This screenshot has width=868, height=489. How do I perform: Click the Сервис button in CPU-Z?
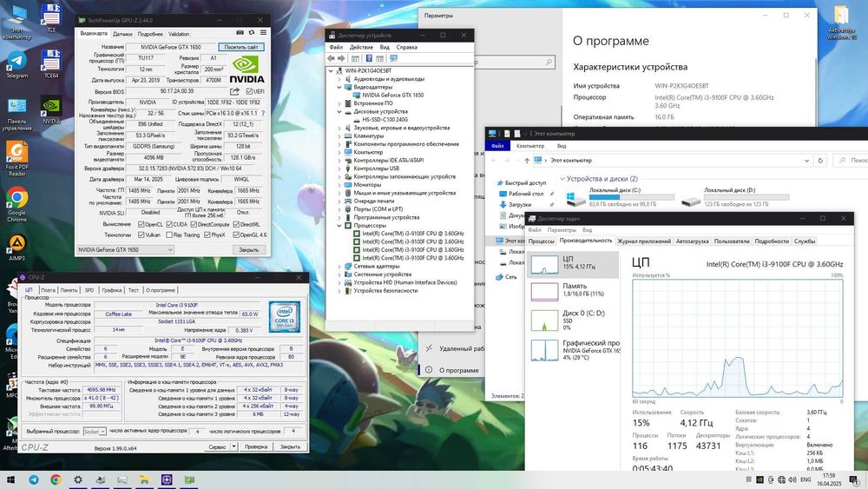point(217,446)
